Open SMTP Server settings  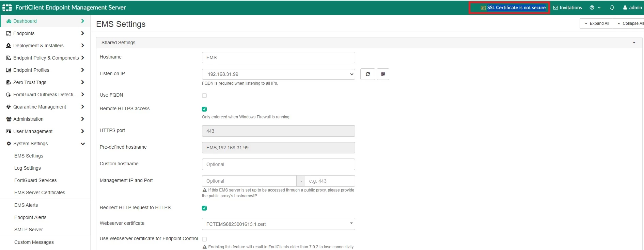(29, 230)
